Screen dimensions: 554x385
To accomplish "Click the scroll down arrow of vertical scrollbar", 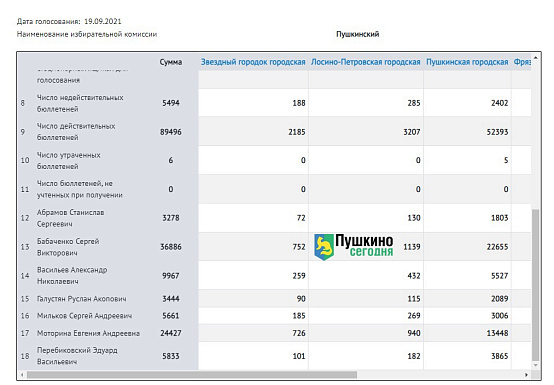I will 536,365.
